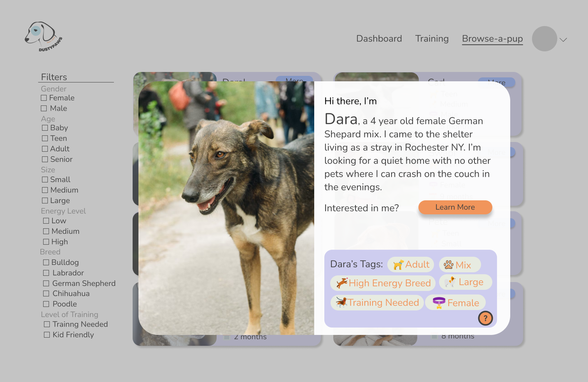This screenshot has height=382, width=588.
Task: Click the paw print icon on Mix tag
Action: tap(449, 265)
